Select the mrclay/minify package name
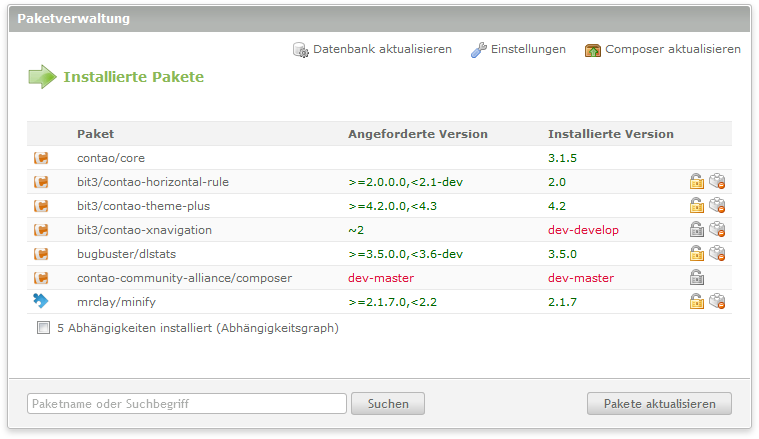Image resolution: width=759 pixels, height=439 pixels. [116, 302]
